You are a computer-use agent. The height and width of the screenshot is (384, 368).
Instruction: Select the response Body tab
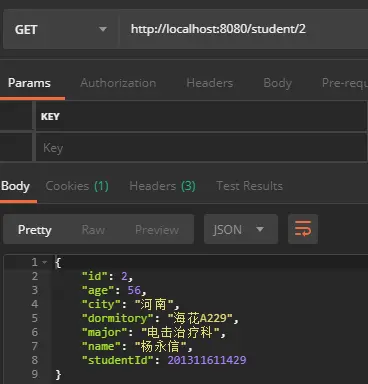(x=15, y=186)
